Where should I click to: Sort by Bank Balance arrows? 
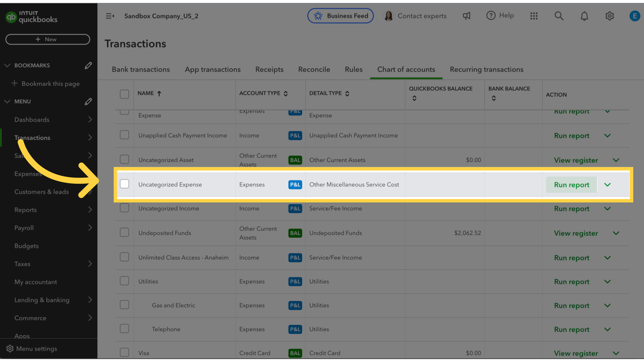click(x=494, y=99)
